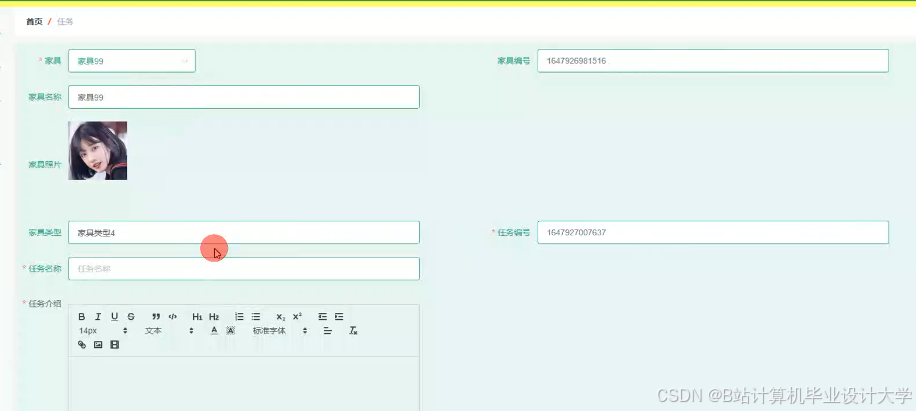The width and height of the screenshot is (916, 411).
Task: Open the text color picker
Action: (214, 330)
